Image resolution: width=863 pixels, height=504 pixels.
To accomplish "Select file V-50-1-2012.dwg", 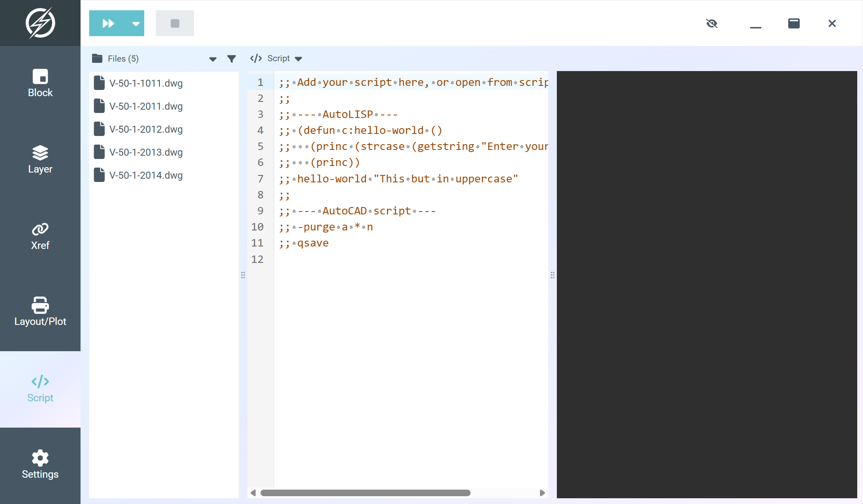I will 164,129.
